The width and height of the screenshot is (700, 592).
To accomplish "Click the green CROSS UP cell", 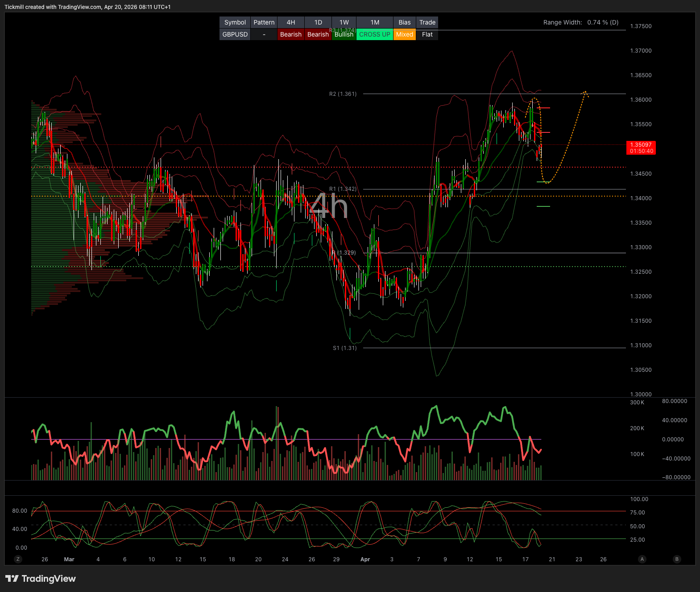I will coord(374,34).
